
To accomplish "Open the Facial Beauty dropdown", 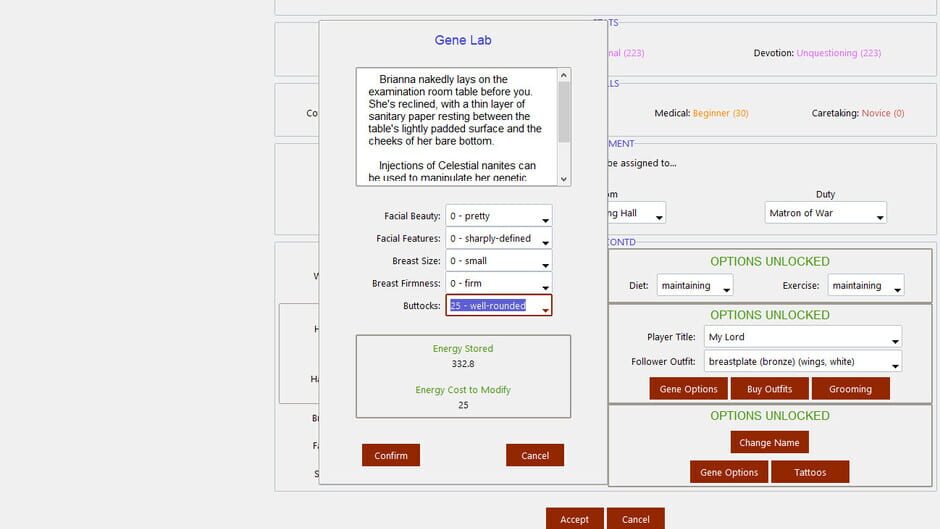I will [498, 216].
